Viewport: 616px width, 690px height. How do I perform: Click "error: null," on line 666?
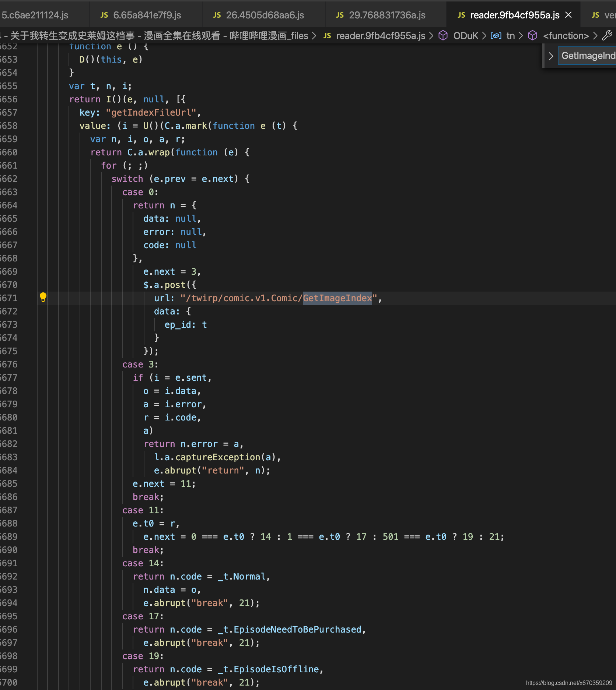(x=175, y=232)
